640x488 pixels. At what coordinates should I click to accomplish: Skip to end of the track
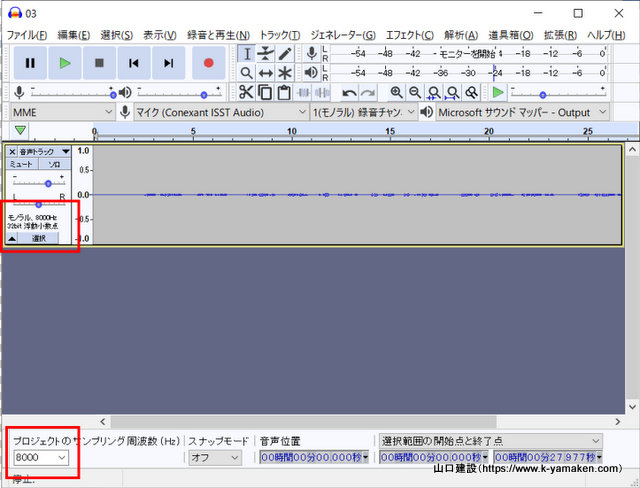coord(168,63)
